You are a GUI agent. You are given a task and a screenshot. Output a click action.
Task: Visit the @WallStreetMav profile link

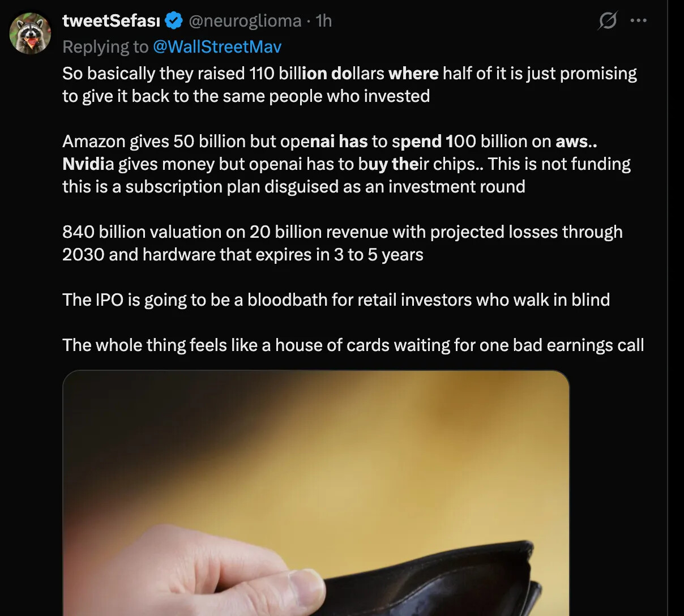tap(217, 46)
